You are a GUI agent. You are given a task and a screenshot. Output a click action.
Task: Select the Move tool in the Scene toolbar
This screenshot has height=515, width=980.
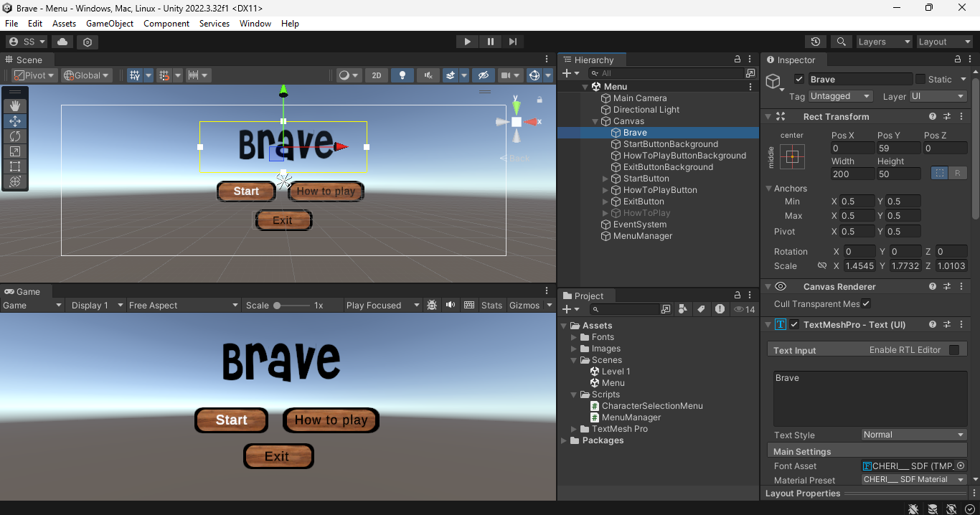click(14, 121)
